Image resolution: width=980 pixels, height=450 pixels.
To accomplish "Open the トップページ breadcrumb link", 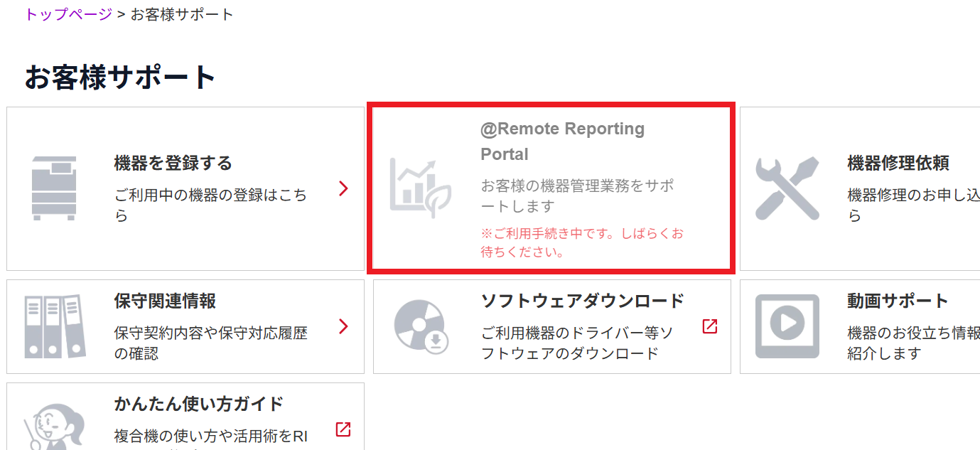I will click(68, 14).
